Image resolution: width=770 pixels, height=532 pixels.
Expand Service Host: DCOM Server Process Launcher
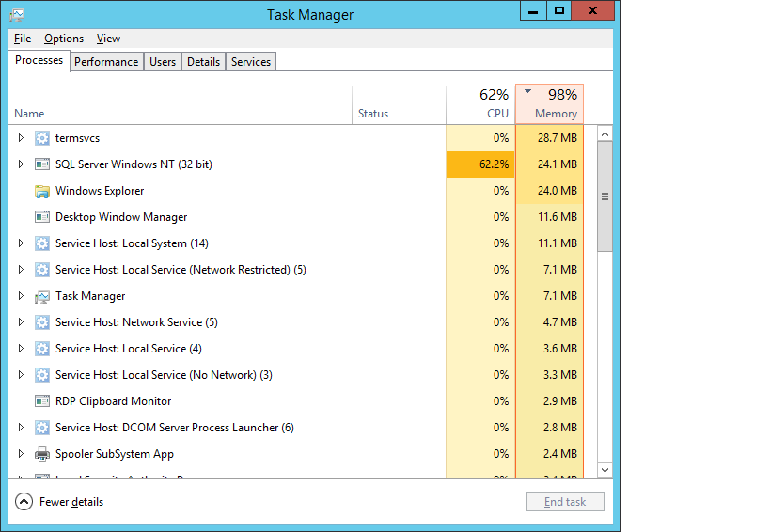pyautogui.click(x=21, y=428)
